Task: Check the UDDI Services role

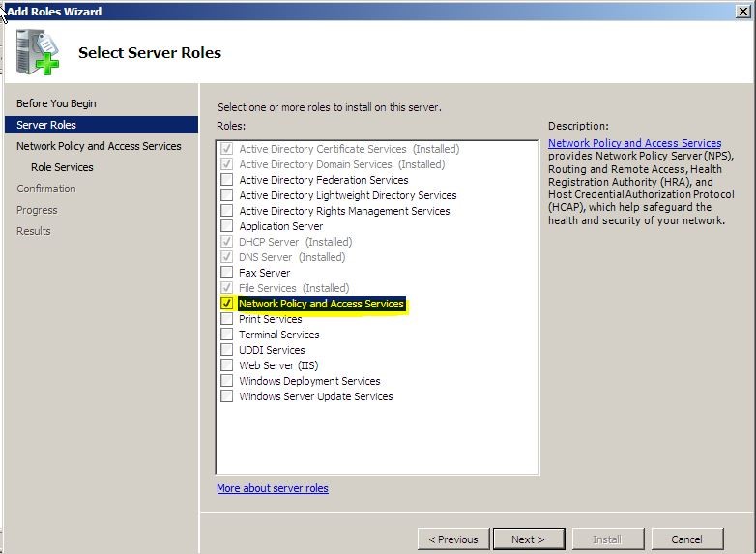Action: (226, 350)
